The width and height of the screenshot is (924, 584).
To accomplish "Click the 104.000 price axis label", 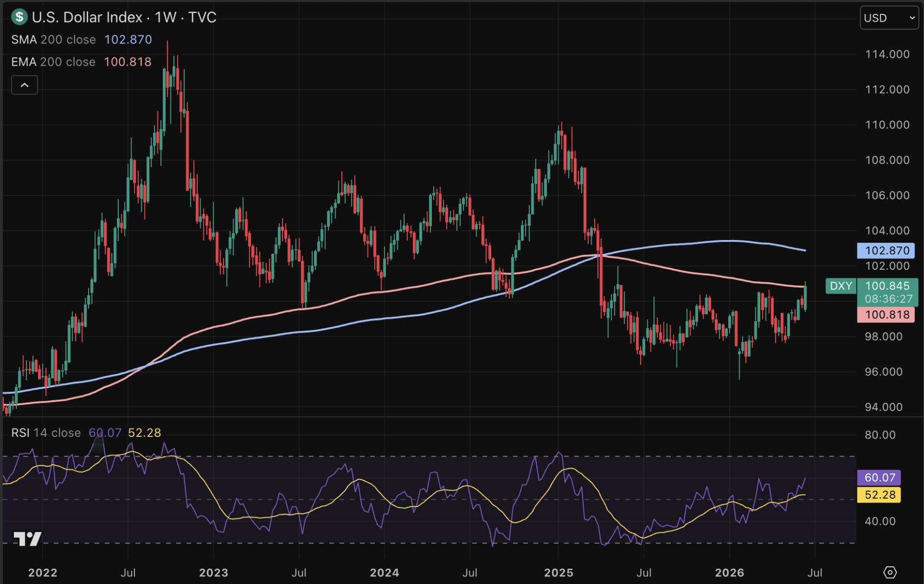I will [887, 230].
